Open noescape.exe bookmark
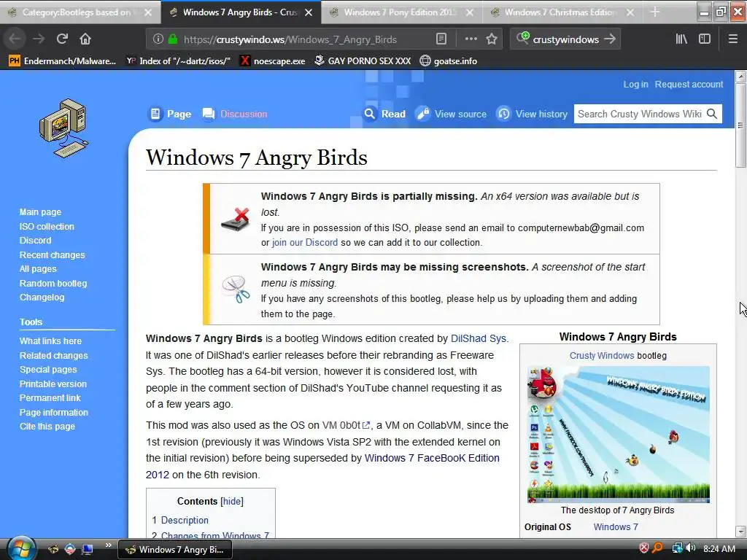This screenshot has width=747, height=560. click(x=273, y=61)
